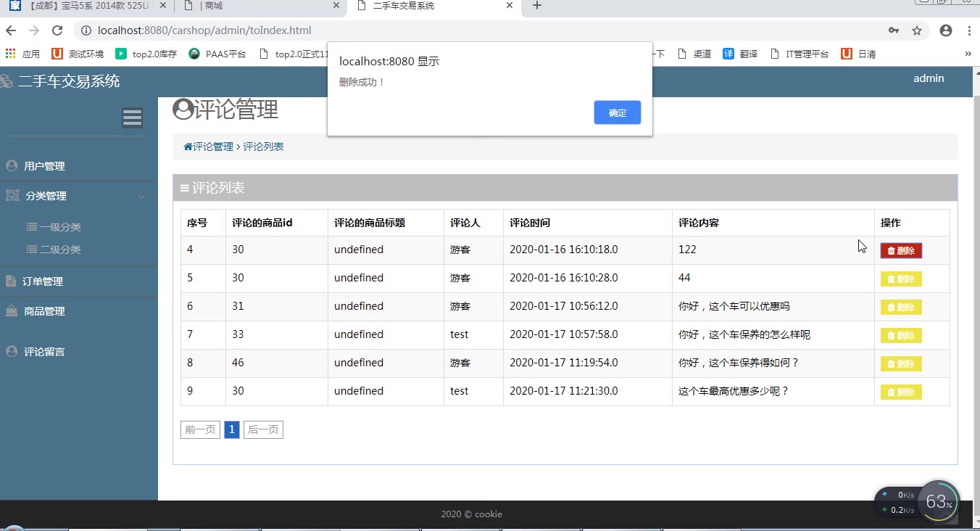Click the comment text 你好，这个车可以优惠吗
The width and height of the screenshot is (980, 531).
(x=734, y=306)
